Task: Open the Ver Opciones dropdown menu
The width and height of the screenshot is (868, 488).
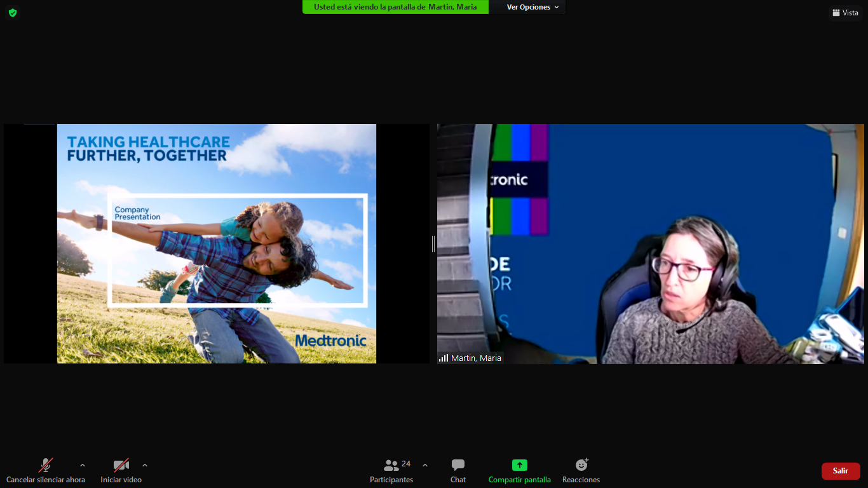Action: [532, 7]
